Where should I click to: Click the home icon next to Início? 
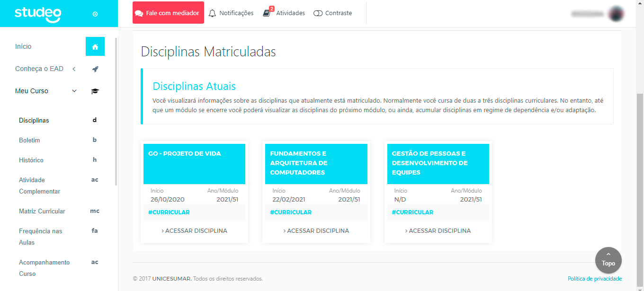pyautogui.click(x=95, y=46)
